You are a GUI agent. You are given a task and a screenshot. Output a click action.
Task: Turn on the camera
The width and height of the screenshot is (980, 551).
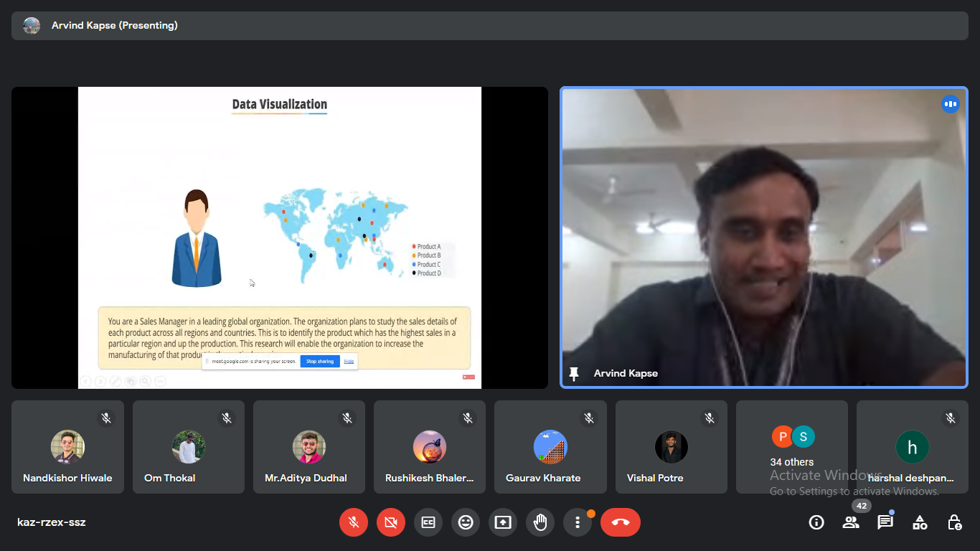click(x=391, y=522)
